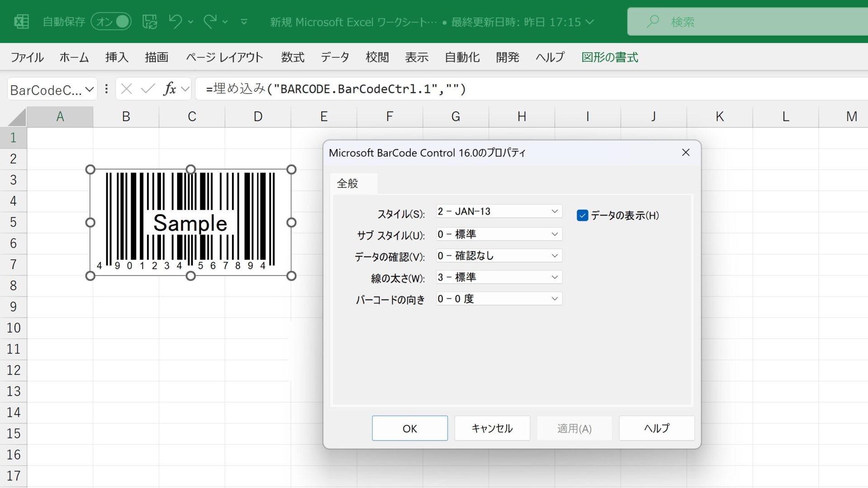This screenshot has height=488, width=868.
Task: Open the ファイル menu
Action: (27, 57)
